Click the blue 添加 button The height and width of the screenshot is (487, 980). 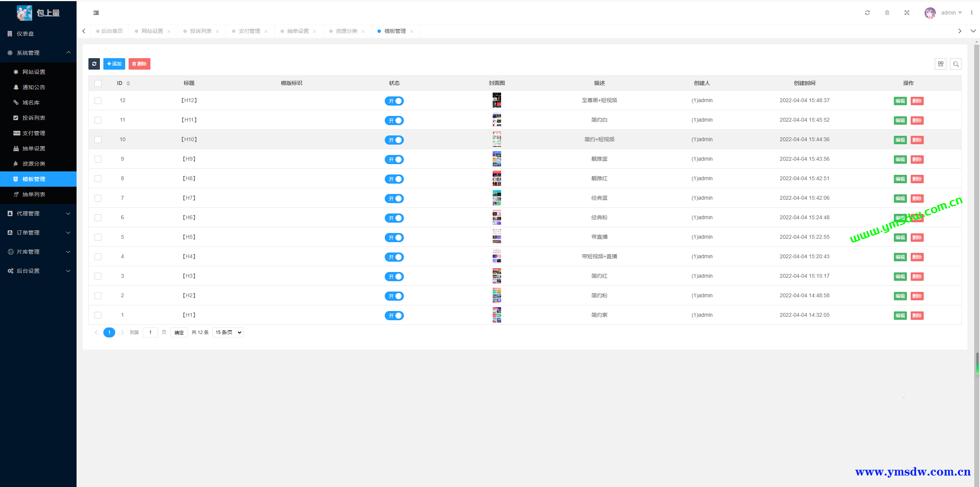(114, 64)
